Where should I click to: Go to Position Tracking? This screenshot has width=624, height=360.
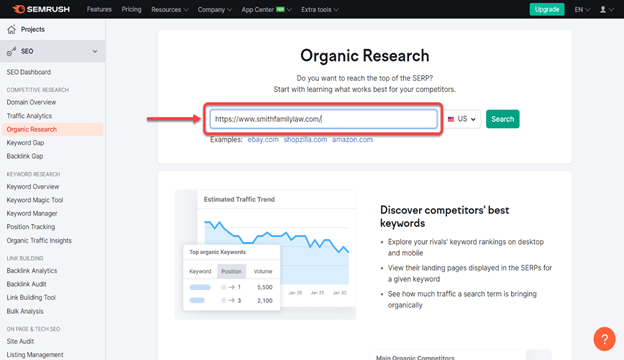click(31, 227)
